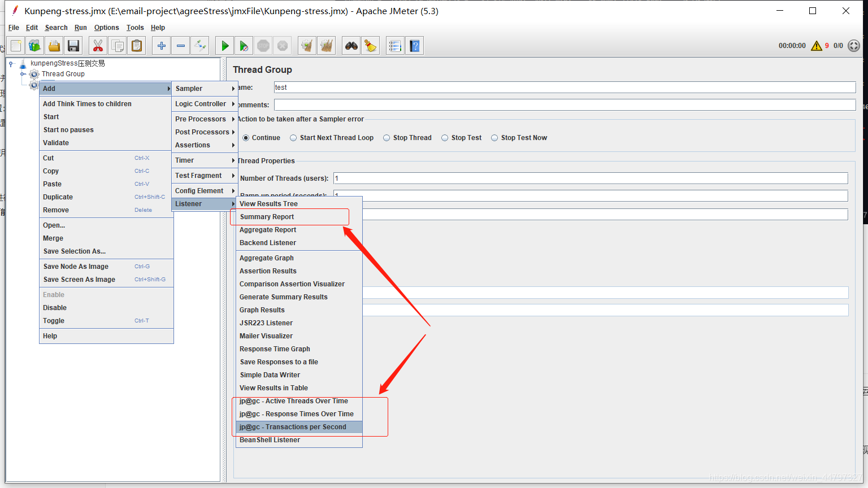Expand the Logic Controller submenu

pyautogui.click(x=205, y=104)
